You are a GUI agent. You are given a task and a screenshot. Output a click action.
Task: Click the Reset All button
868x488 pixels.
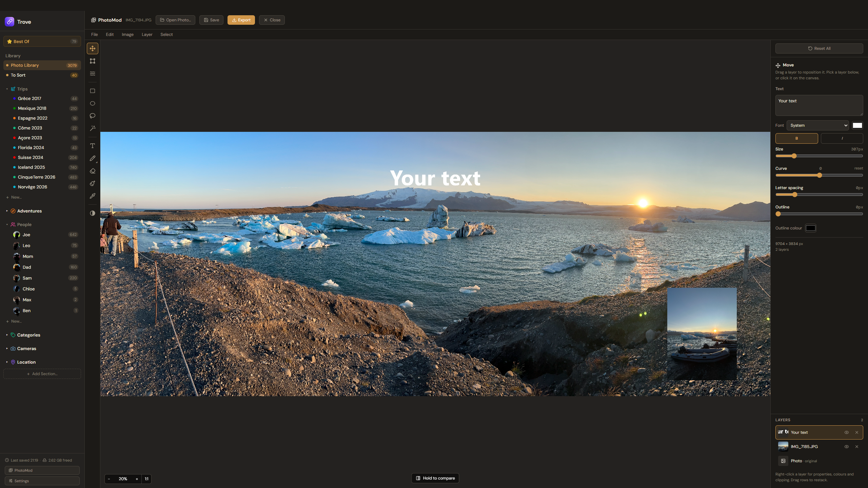pos(819,48)
